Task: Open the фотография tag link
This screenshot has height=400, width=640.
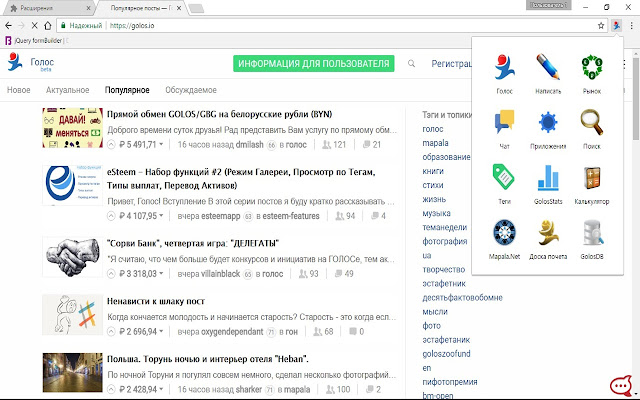Action: coord(444,241)
